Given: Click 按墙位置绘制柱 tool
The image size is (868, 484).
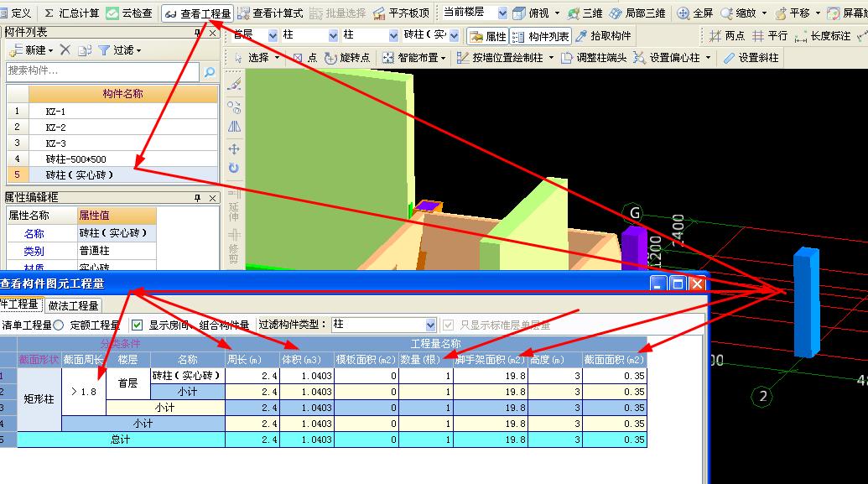Looking at the screenshot, I should pyautogui.click(x=500, y=58).
